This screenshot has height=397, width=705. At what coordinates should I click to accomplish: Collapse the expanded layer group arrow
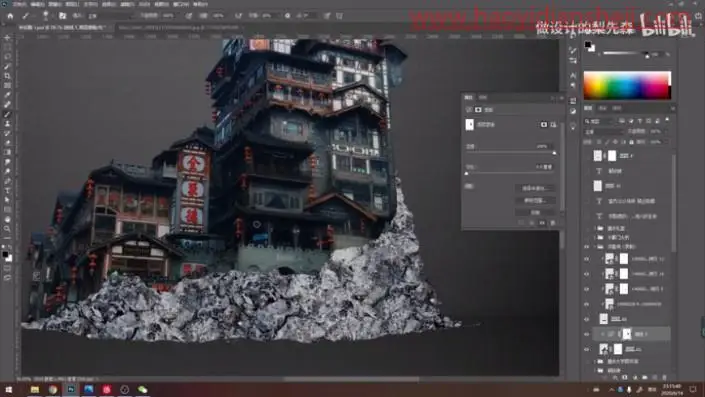click(594, 247)
